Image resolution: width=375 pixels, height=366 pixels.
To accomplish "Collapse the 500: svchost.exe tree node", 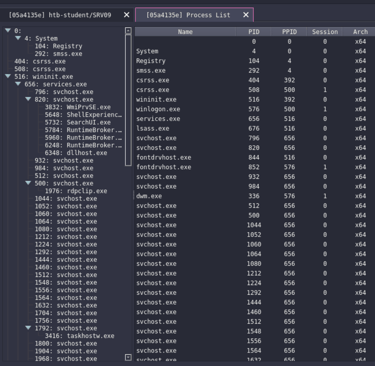I will [28, 183].
